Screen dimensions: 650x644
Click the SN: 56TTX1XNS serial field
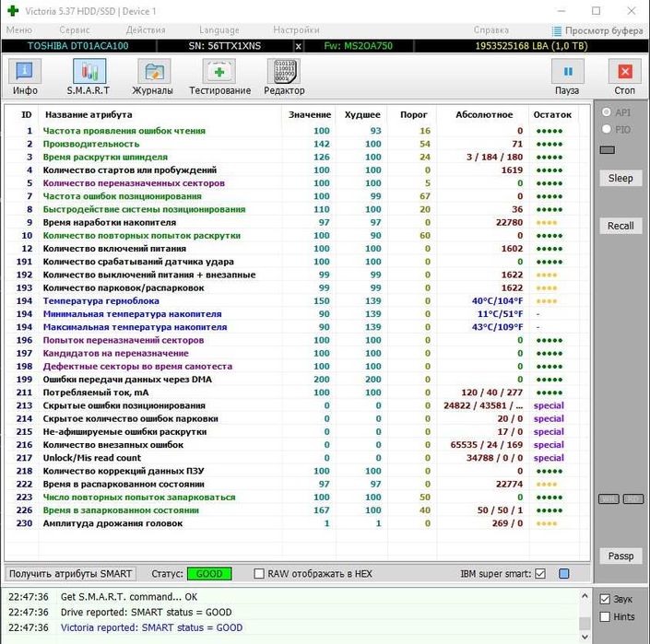[x=225, y=46]
